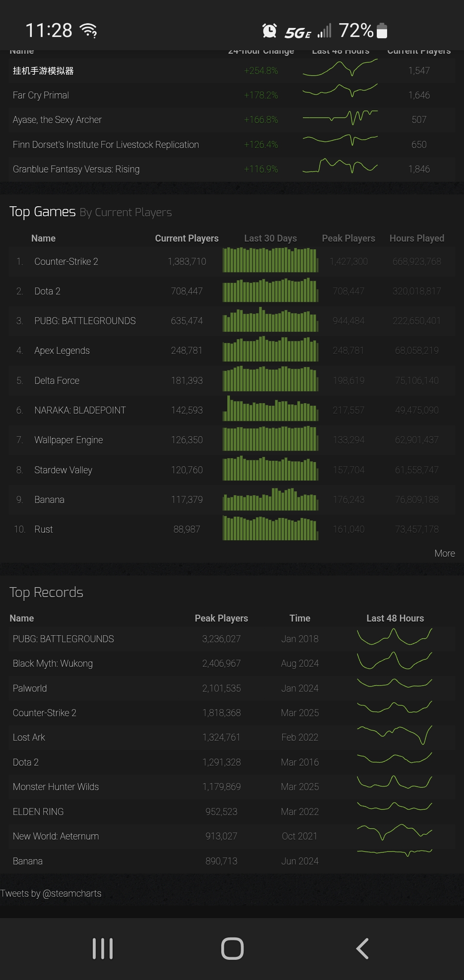Open NARAKA: BLADEPOINT game page
The width and height of the screenshot is (464, 980).
[80, 410]
